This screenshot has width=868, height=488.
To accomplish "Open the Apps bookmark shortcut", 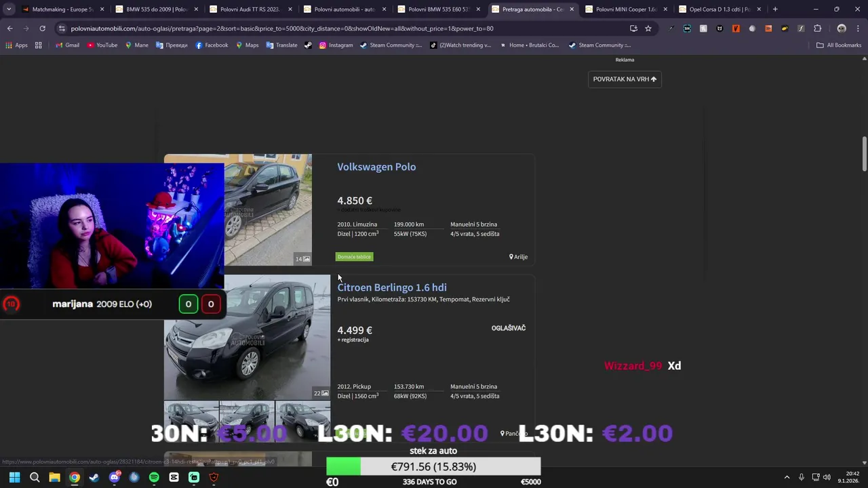I will click(16, 45).
